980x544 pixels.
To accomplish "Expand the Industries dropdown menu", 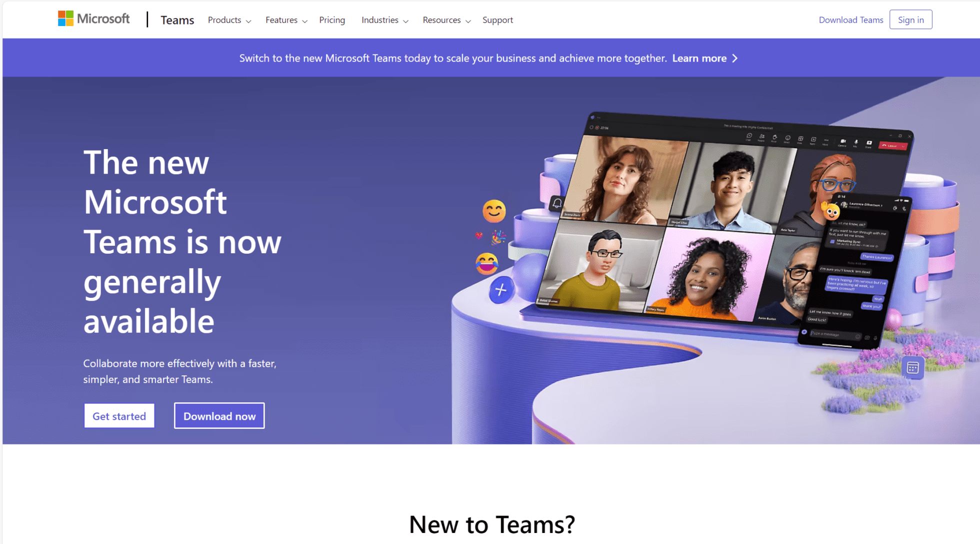I will click(x=384, y=20).
